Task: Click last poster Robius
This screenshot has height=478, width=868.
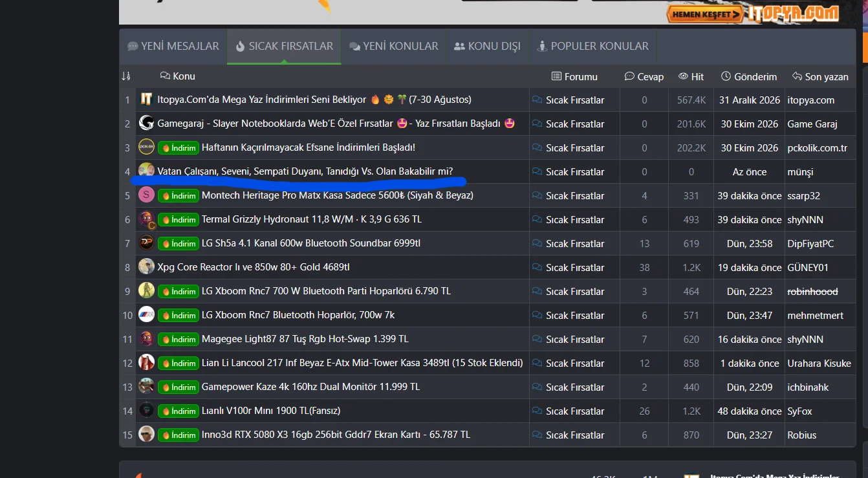Action: coord(802,435)
